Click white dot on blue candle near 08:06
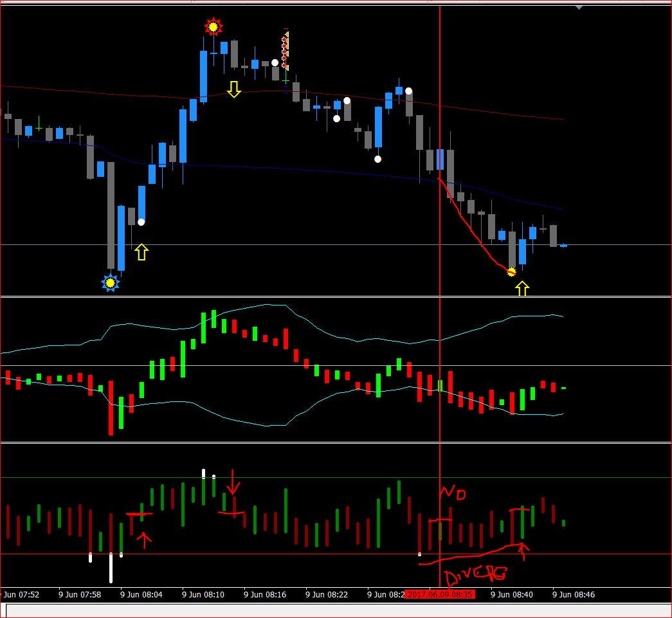Viewport: 672px width, 618px height. coord(141,222)
